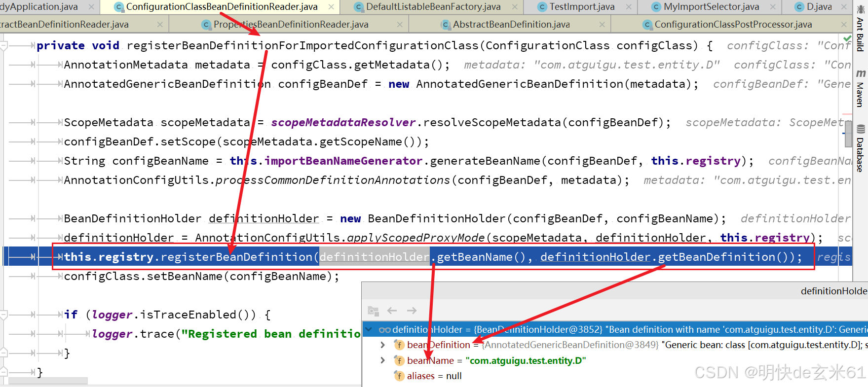Close PropertiesBeanDefinitionReader.java tab

[400, 24]
